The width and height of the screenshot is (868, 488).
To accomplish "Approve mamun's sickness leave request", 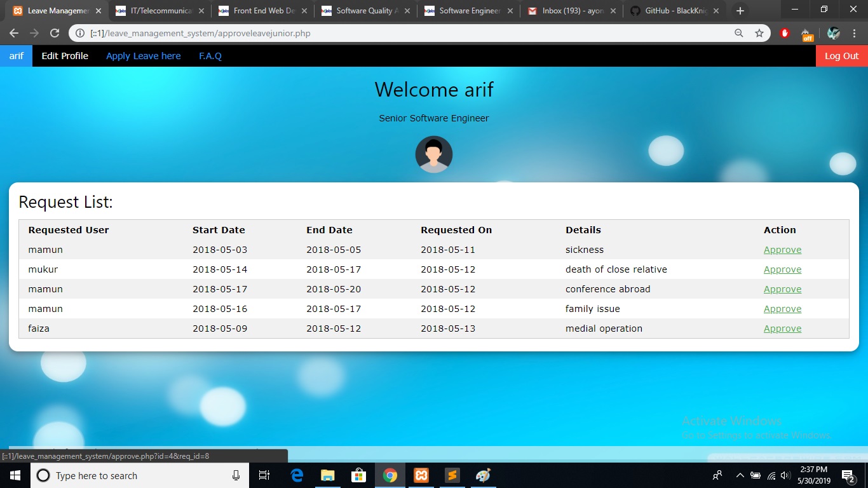I will click(x=782, y=250).
